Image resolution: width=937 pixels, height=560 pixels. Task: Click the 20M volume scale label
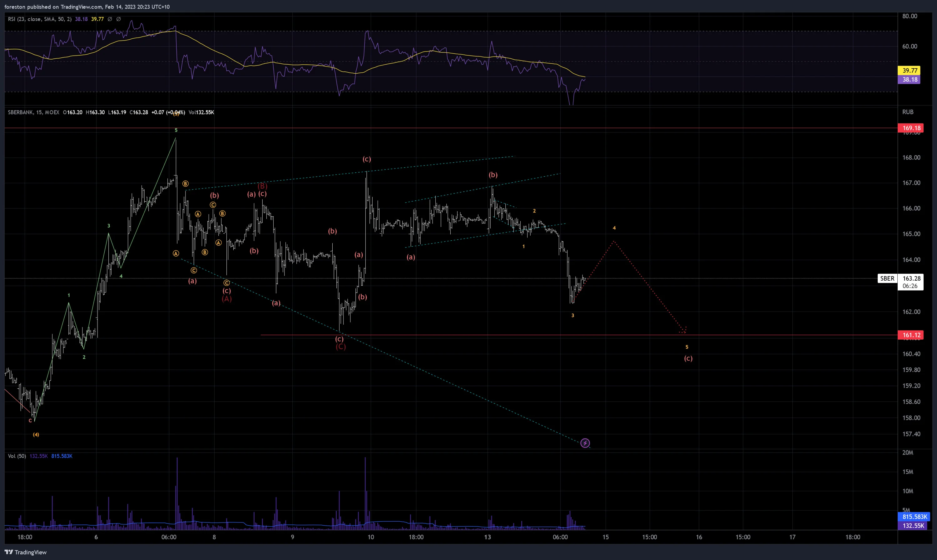pyautogui.click(x=908, y=452)
